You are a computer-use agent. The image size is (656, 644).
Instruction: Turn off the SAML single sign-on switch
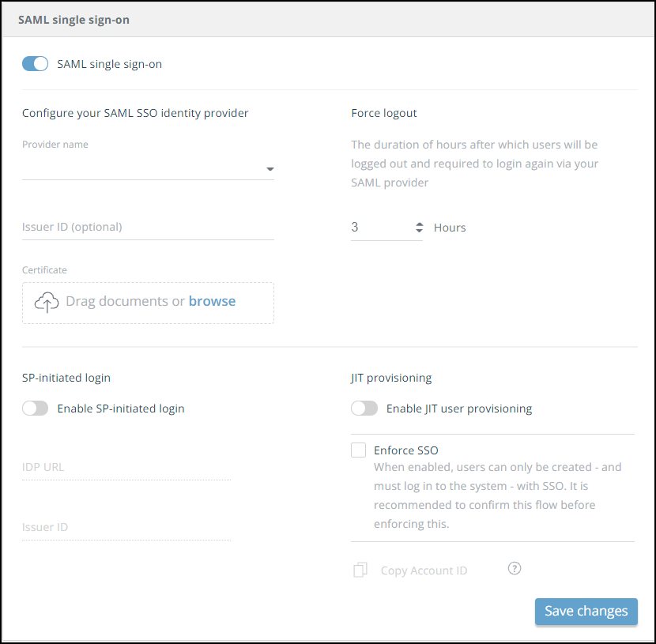point(36,64)
